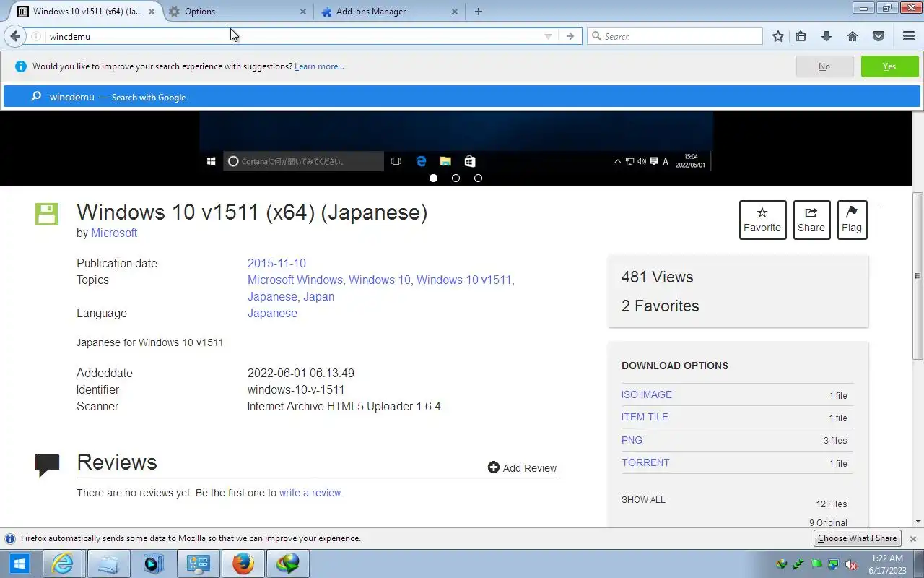
Task: Close the Options tab
Action: point(303,12)
